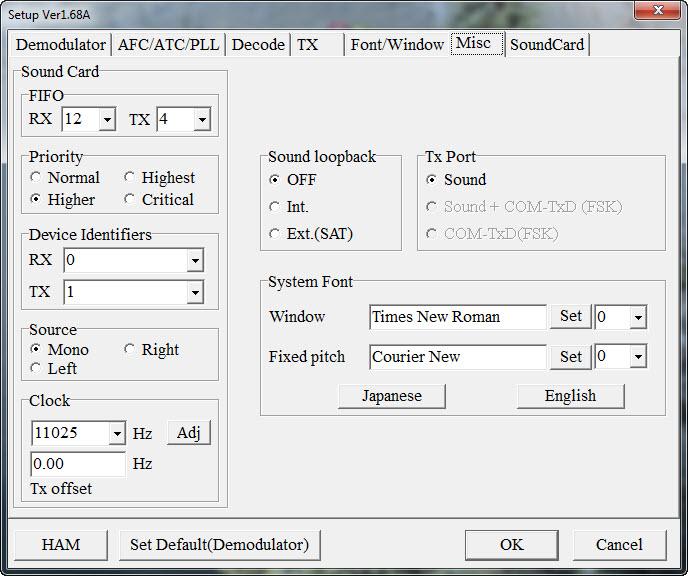This screenshot has height=576, width=688.
Task: Open the SoundCard tab
Action: coord(547,45)
